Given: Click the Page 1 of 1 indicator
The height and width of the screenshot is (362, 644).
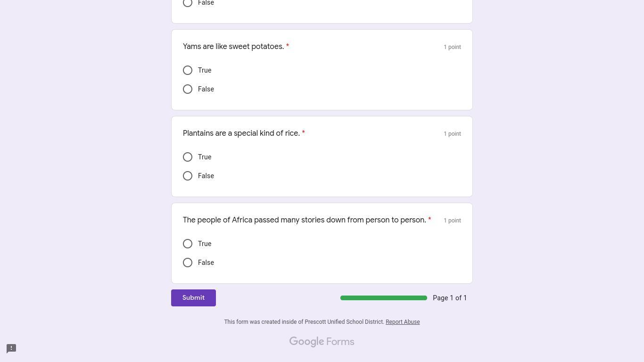Looking at the screenshot, I should pyautogui.click(x=449, y=298).
